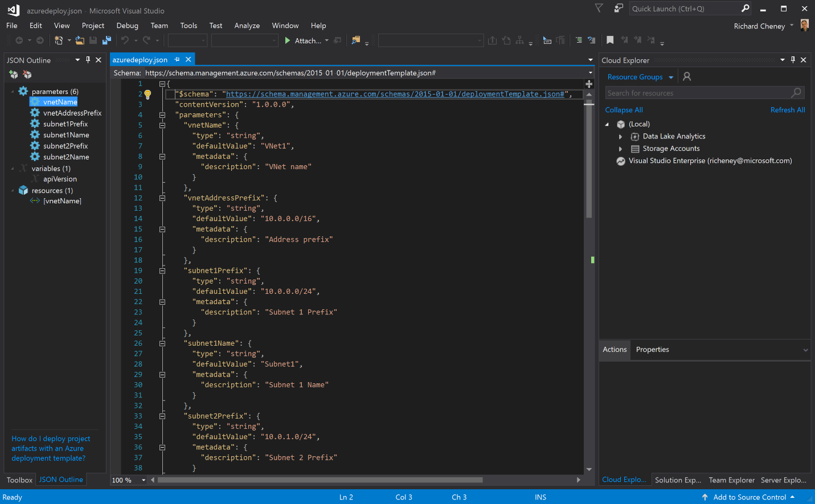The height and width of the screenshot is (504, 815).
Task: Click the Open File folder icon
Action: pyautogui.click(x=80, y=40)
